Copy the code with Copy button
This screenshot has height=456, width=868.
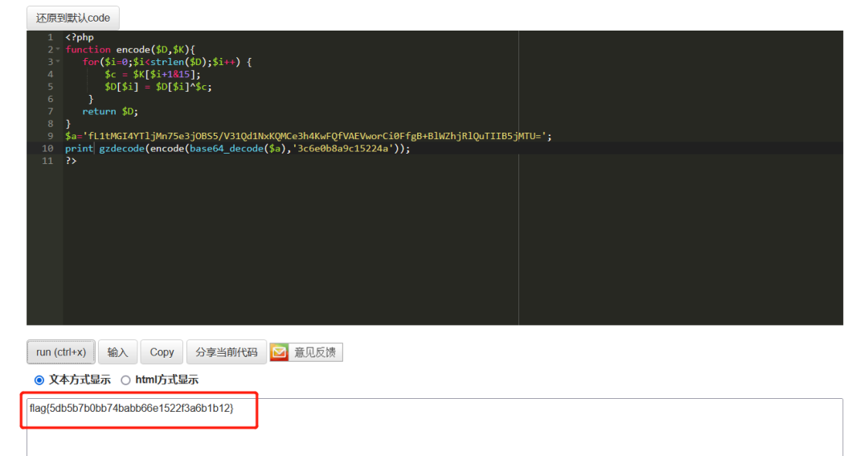(x=162, y=351)
